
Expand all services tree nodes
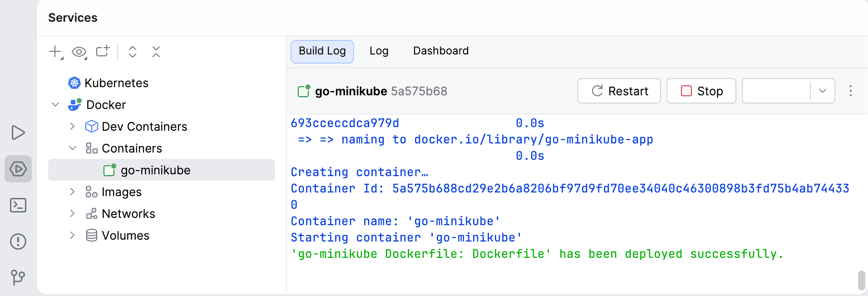[133, 52]
